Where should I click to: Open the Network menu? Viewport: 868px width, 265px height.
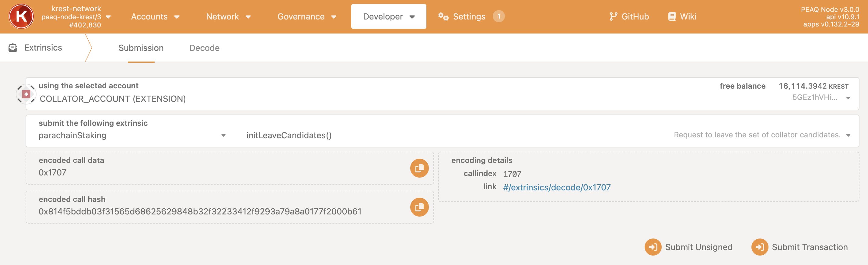pos(228,16)
